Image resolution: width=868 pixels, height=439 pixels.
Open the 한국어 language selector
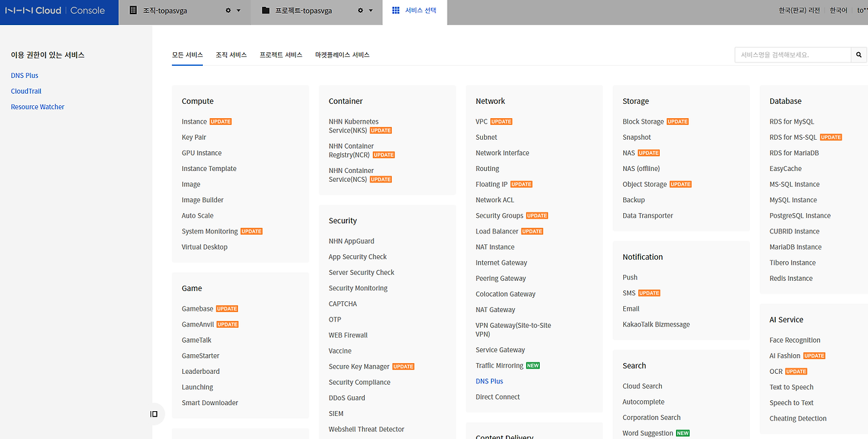click(839, 11)
